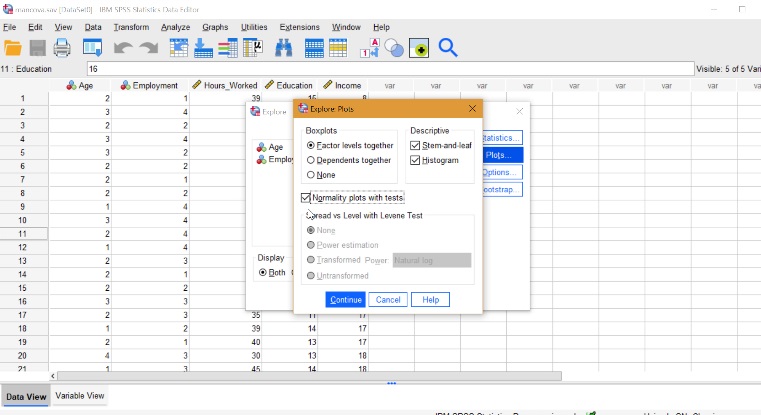The image size is (761, 415).
Task: Open the File menu
Action: coord(10,27)
